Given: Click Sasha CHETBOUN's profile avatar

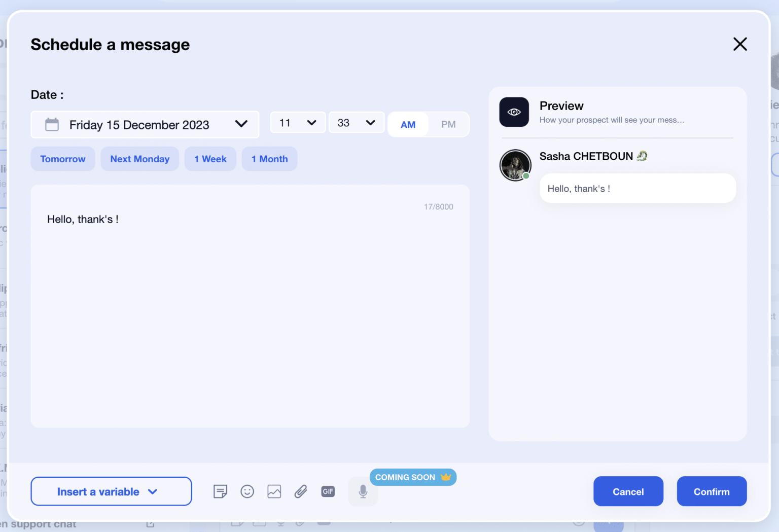Looking at the screenshot, I should pyautogui.click(x=515, y=165).
